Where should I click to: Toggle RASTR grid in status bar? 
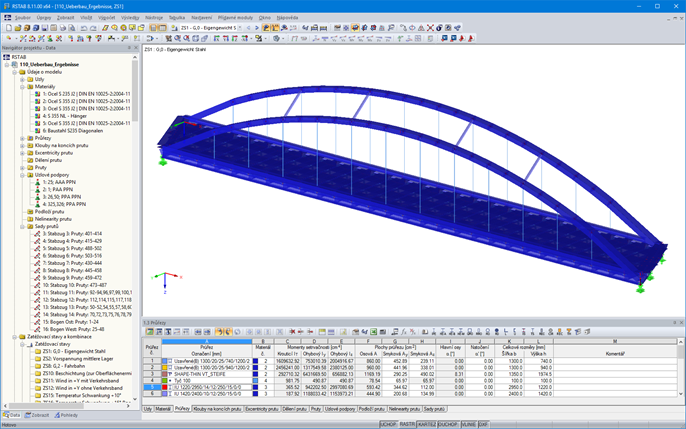point(407,424)
